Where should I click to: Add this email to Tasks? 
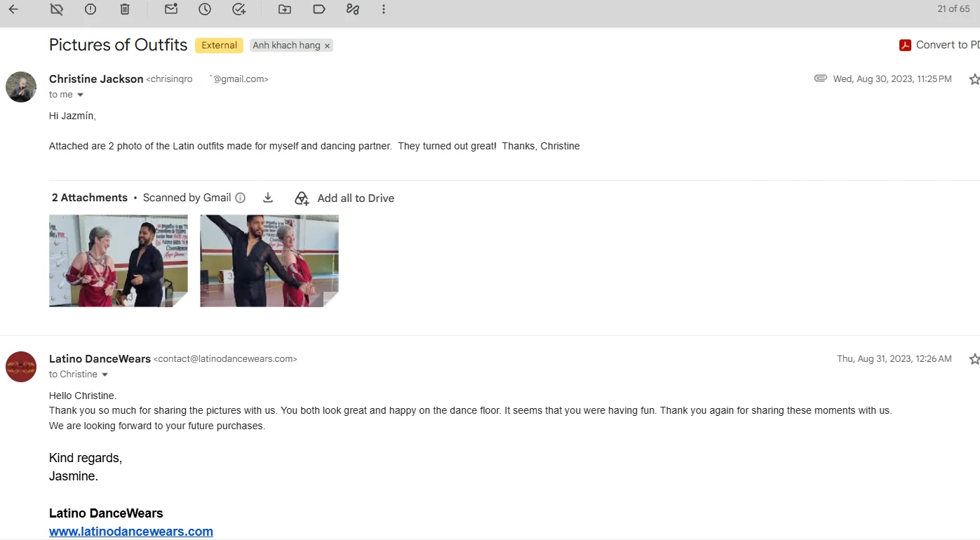tap(239, 9)
